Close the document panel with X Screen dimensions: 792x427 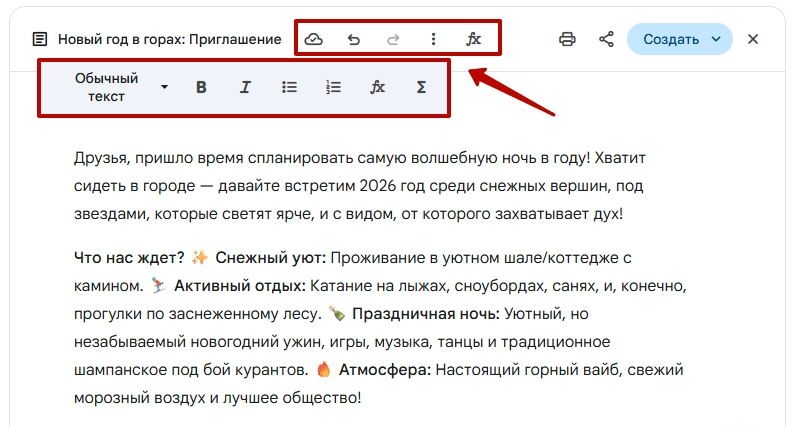click(753, 39)
